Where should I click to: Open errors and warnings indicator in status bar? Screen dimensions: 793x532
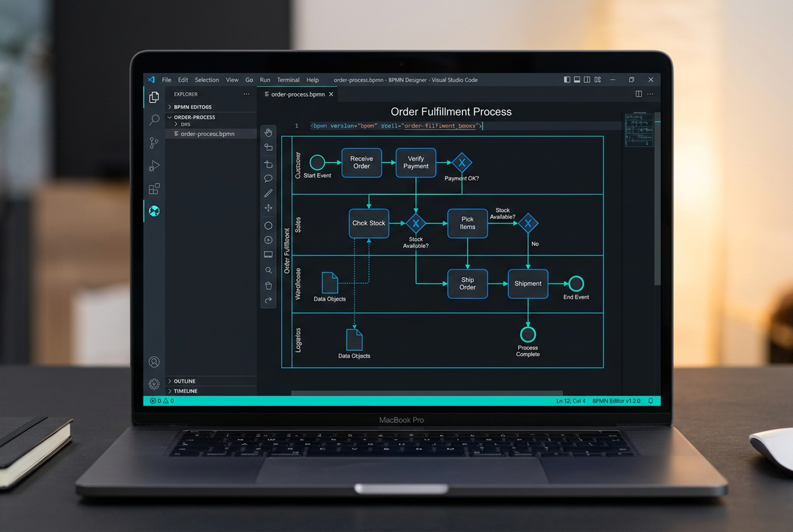point(162,401)
